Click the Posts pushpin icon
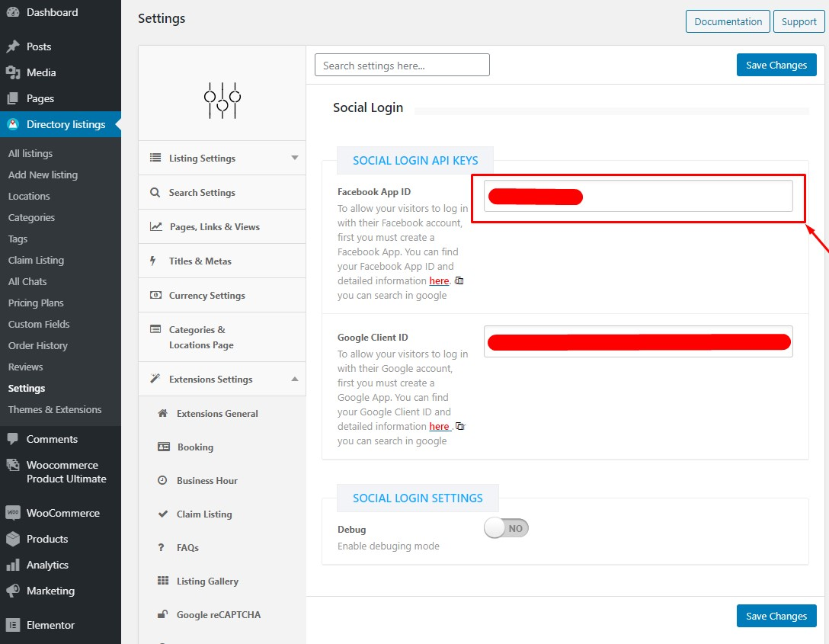 13,46
